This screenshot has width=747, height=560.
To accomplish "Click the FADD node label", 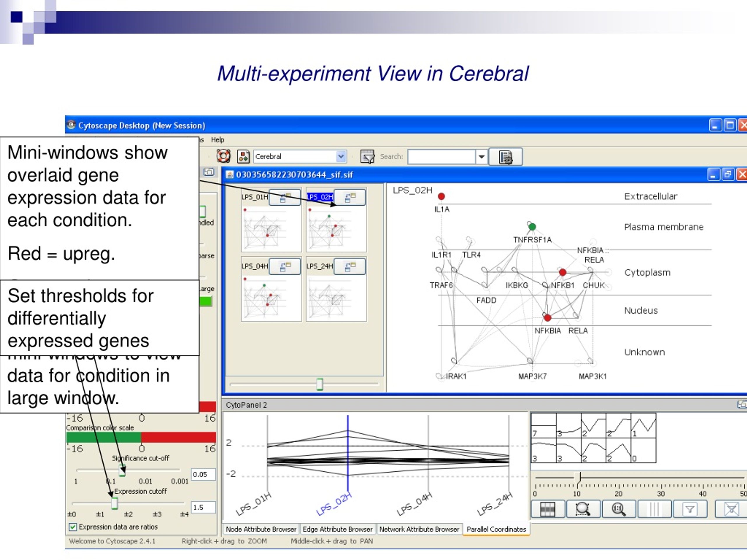I will pos(486,300).
